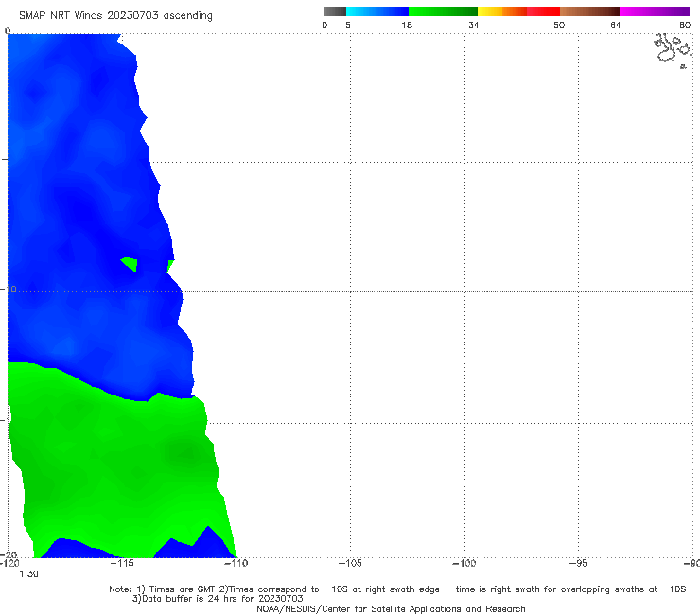Click the dark green wind maximum in the green area
This screenshot has width=700, height=615.
pyautogui.click(x=183, y=452)
